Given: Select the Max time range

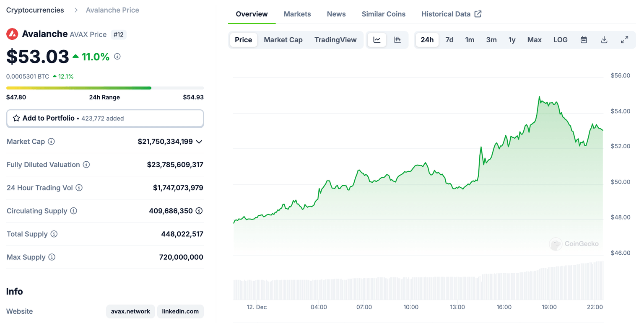Looking at the screenshot, I should click(x=534, y=40).
